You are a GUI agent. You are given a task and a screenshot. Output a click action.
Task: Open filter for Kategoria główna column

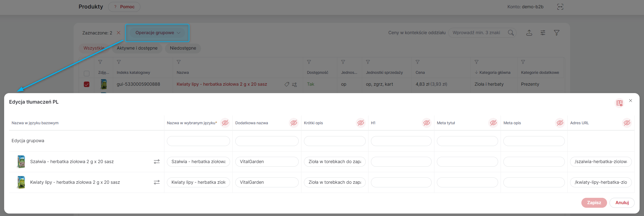(x=477, y=62)
